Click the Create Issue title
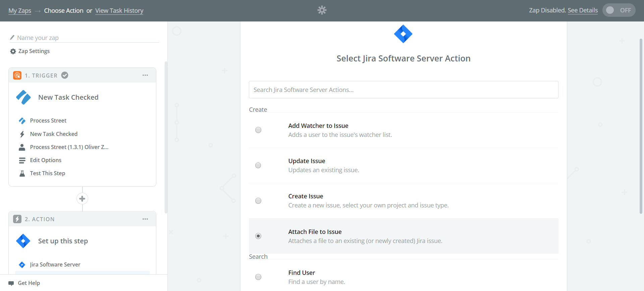This screenshot has height=291, width=644. tap(306, 196)
